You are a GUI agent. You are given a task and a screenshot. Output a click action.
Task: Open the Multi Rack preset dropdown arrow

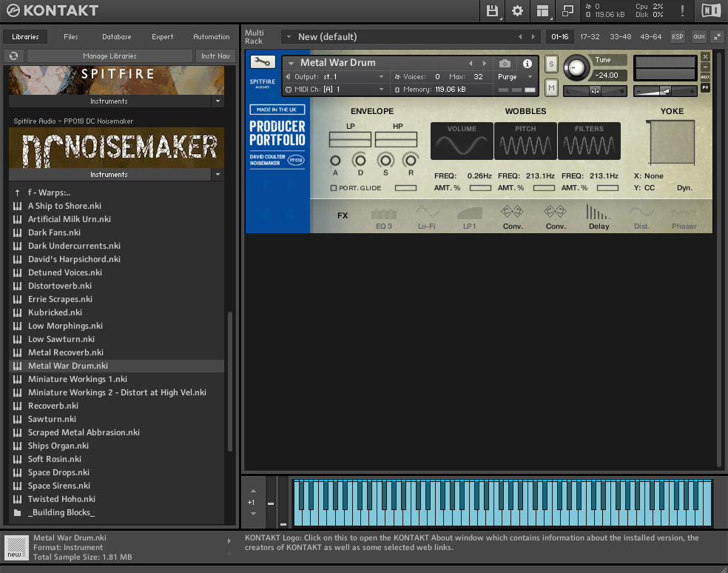click(x=289, y=37)
